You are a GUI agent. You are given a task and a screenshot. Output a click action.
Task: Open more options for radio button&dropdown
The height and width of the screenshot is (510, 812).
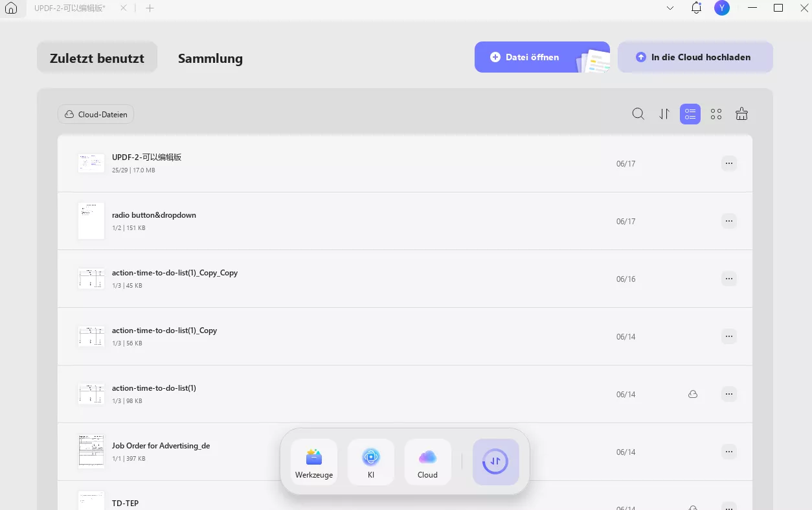click(729, 221)
